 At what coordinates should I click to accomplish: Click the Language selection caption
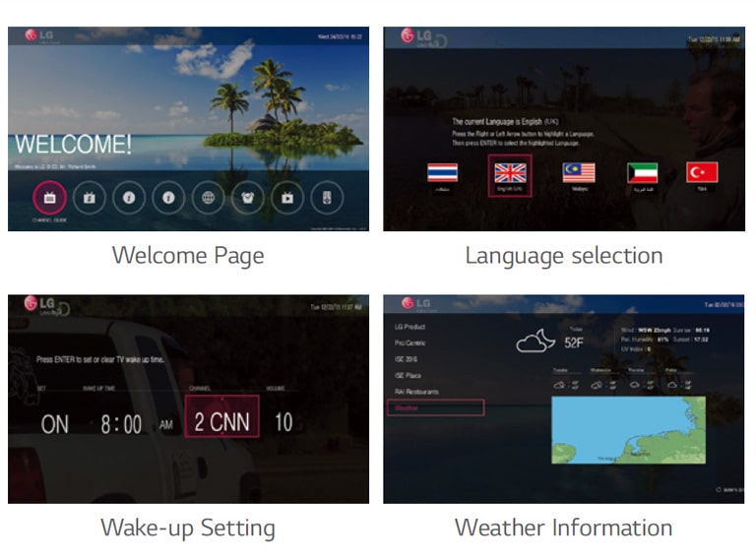(564, 256)
